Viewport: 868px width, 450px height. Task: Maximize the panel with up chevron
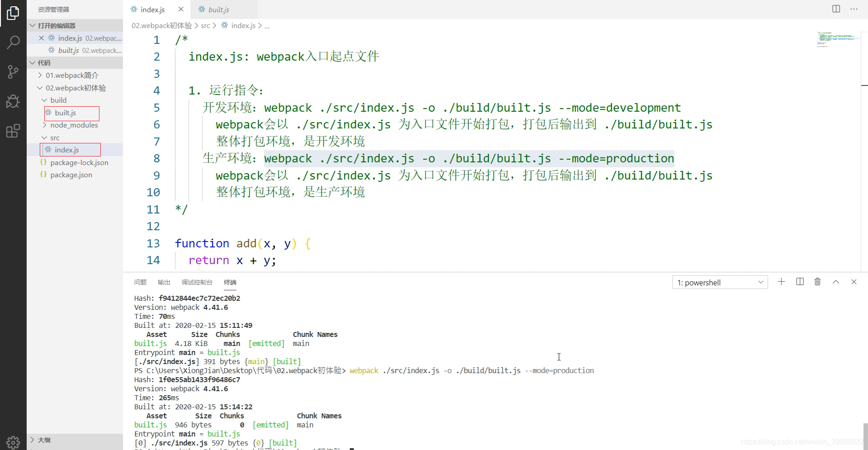coord(836,282)
